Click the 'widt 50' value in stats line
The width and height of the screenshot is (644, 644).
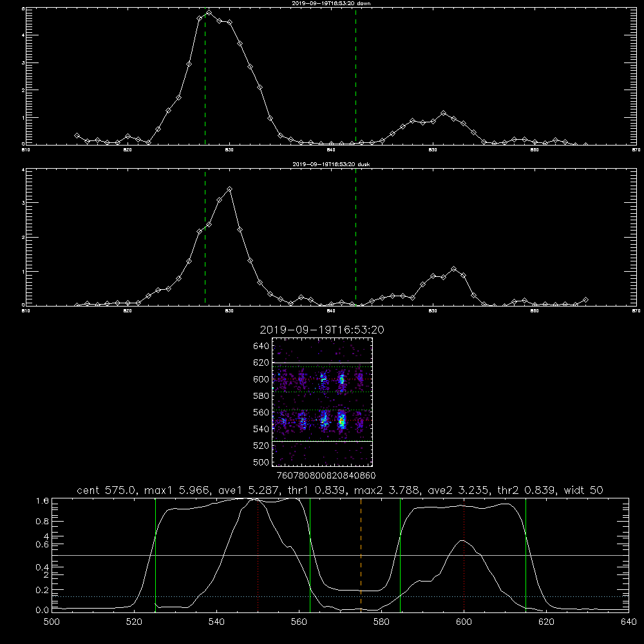click(583, 490)
